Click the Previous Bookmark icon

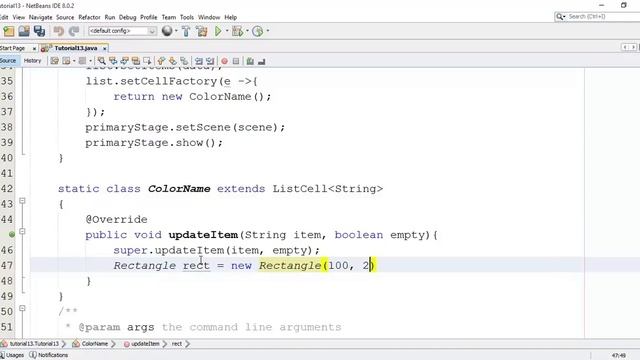click(162, 61)
